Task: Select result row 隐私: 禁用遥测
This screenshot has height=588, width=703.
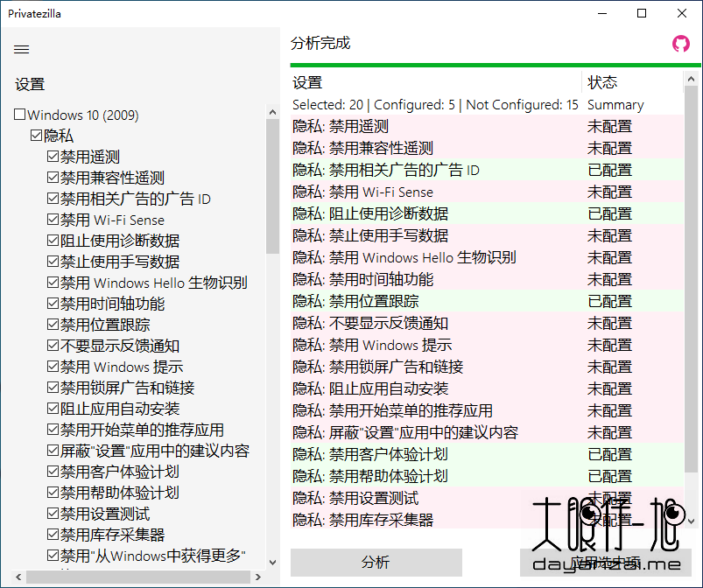Action: [487, 126]
